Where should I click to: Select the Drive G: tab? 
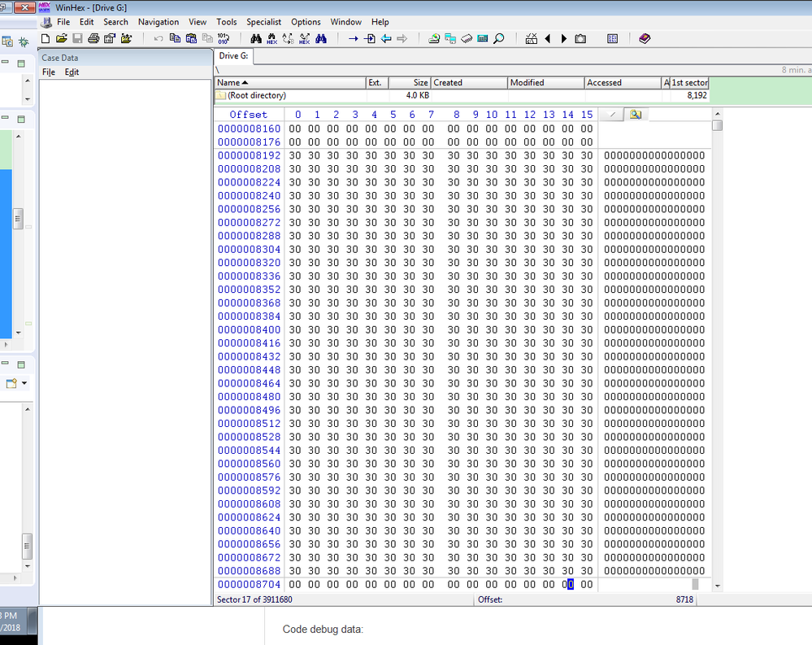click(x=233, y=56)
